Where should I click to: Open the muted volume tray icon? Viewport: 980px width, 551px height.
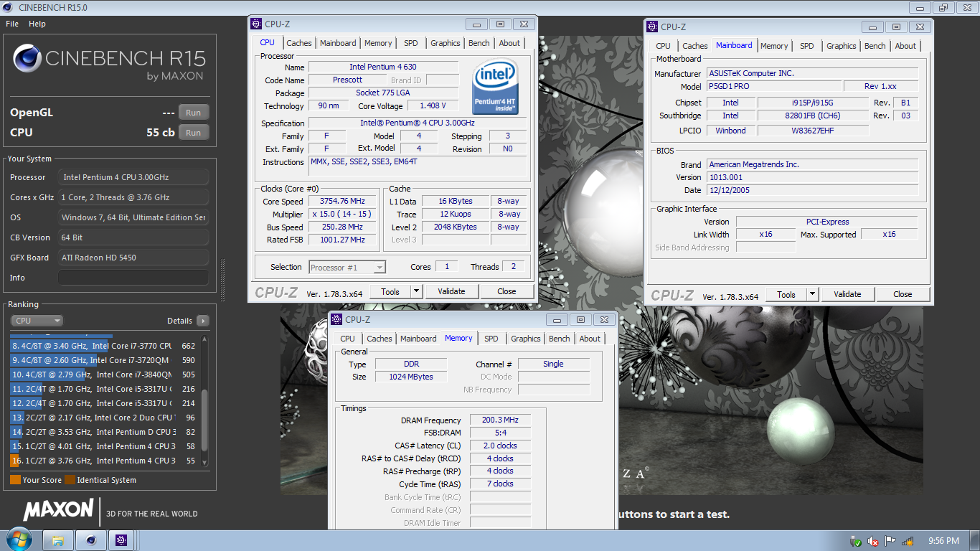tap(873, 541)
